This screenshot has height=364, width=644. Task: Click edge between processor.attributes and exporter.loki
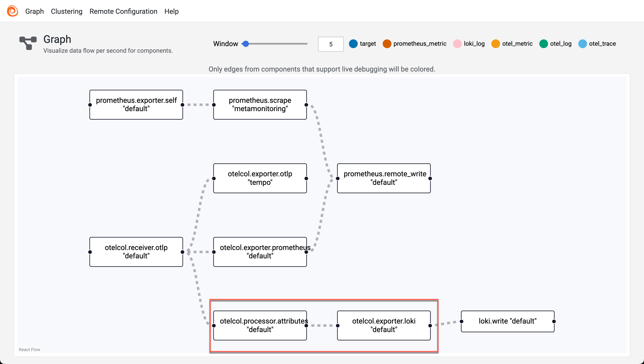(322, 325)
